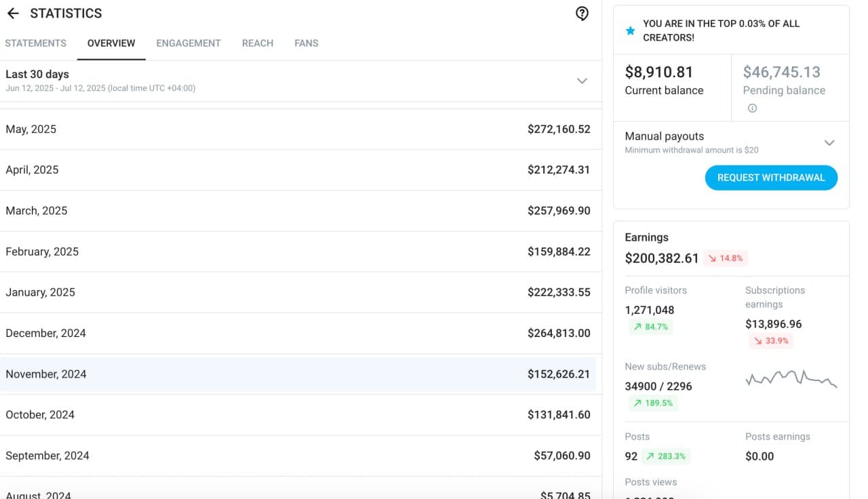Go to the Fans tab
The height and width of the screenshot is (499, 868).
[307, 43]
